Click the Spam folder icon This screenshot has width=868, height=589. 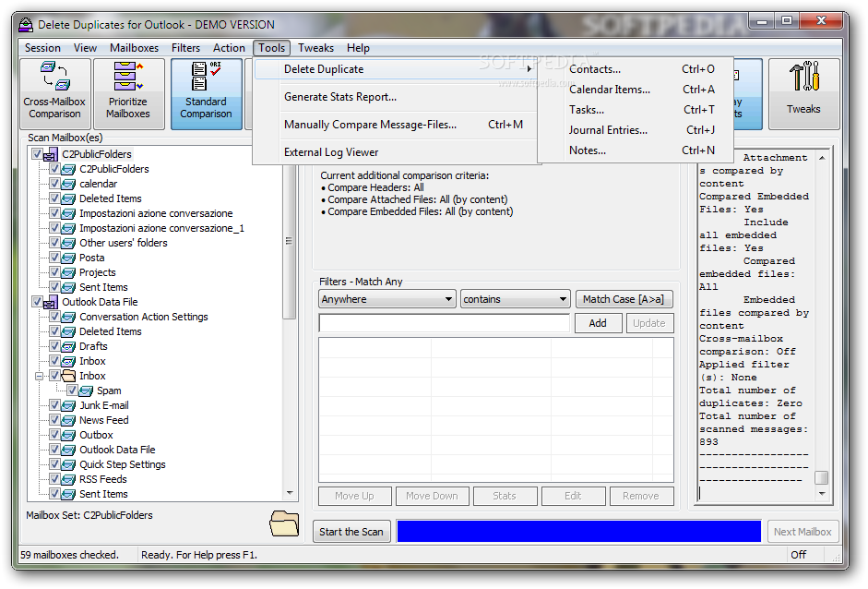[86, 391]
